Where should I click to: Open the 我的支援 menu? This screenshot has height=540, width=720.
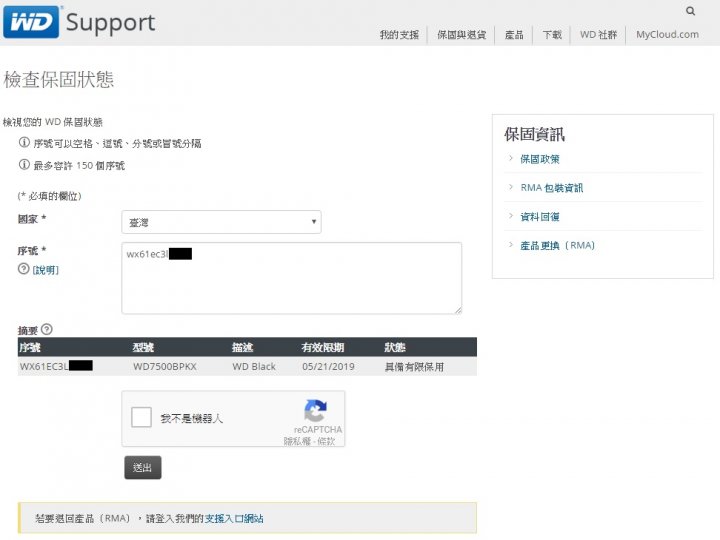(x=399, y=35)
